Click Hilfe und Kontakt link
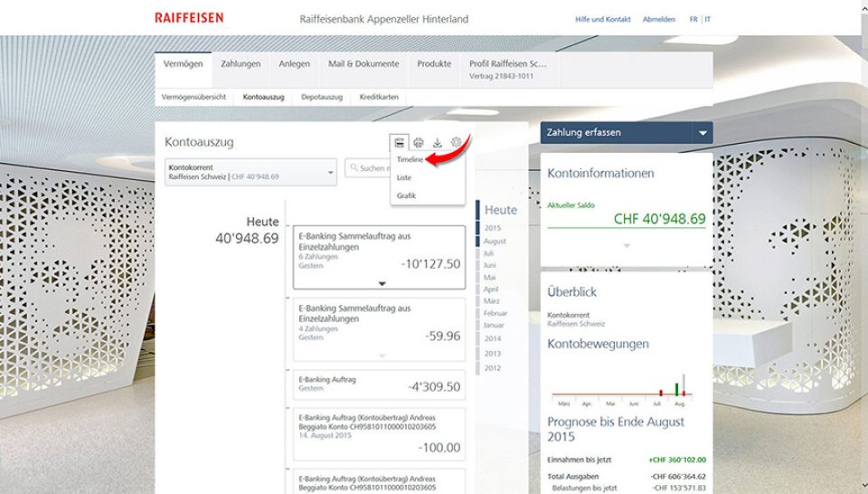The width and height of the screenshot is (868, 494). [603, 19]
